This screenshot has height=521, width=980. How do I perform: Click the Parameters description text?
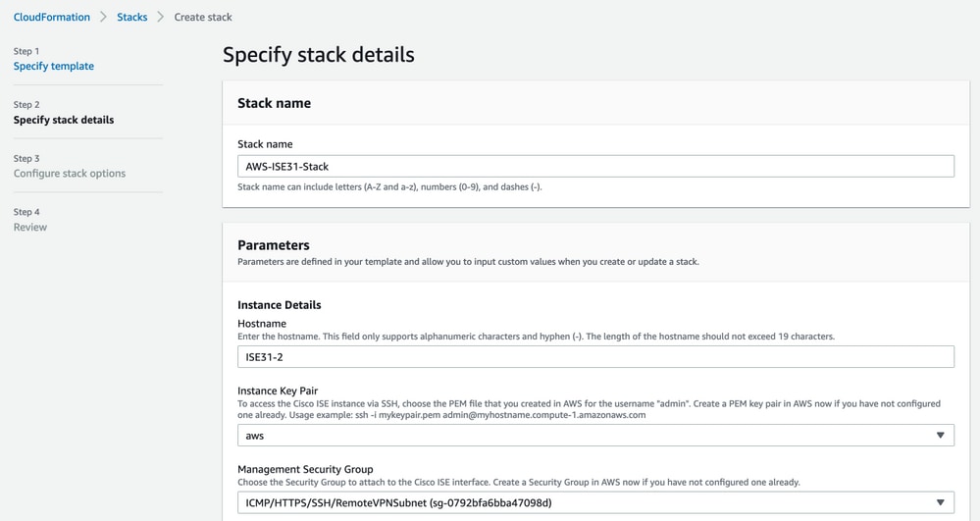[468, 261]
